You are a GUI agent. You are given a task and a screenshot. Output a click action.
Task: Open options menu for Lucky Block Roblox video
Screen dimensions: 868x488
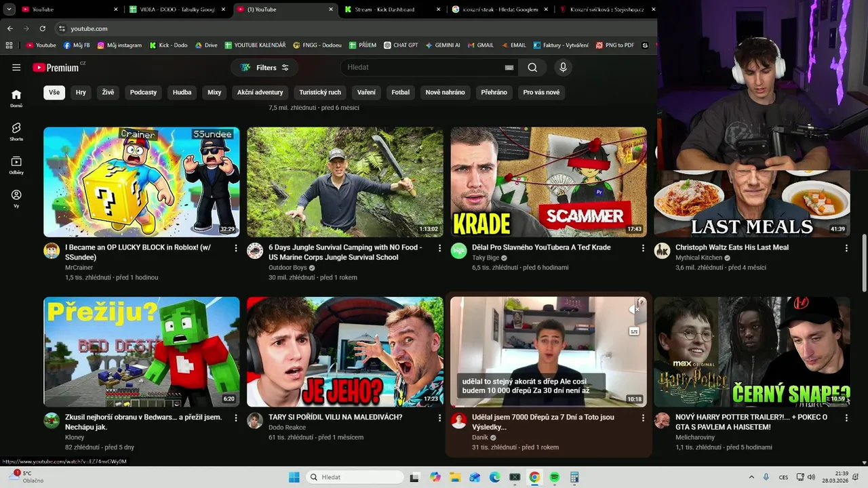point(236,248)
